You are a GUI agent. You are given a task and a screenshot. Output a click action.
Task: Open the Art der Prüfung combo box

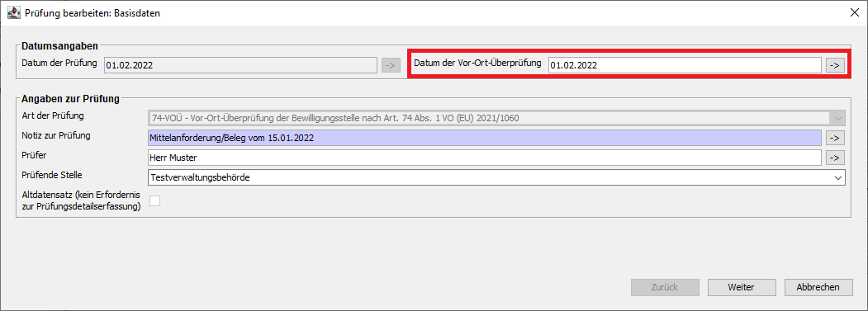[x=496, y=118]
